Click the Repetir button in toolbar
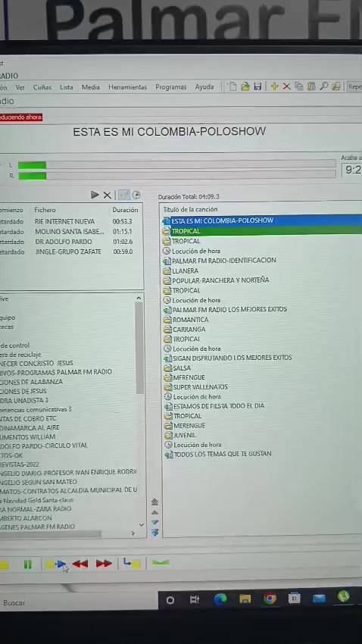The width and height of the screenshot is (362, 644). coord(354,86)
